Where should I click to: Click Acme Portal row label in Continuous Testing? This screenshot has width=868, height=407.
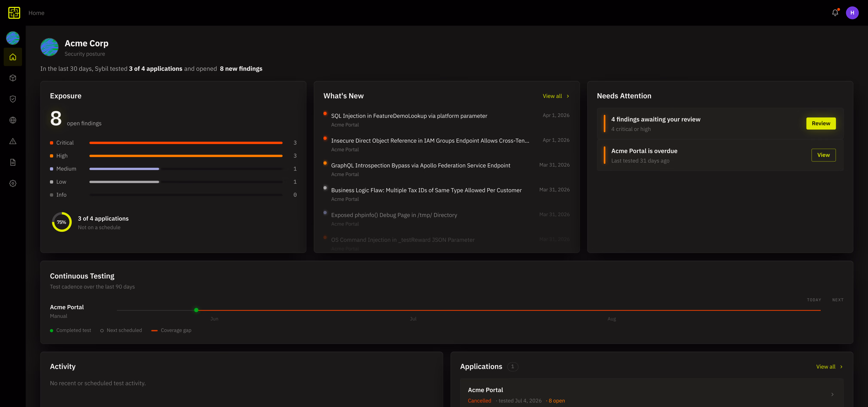pos(67,307)
